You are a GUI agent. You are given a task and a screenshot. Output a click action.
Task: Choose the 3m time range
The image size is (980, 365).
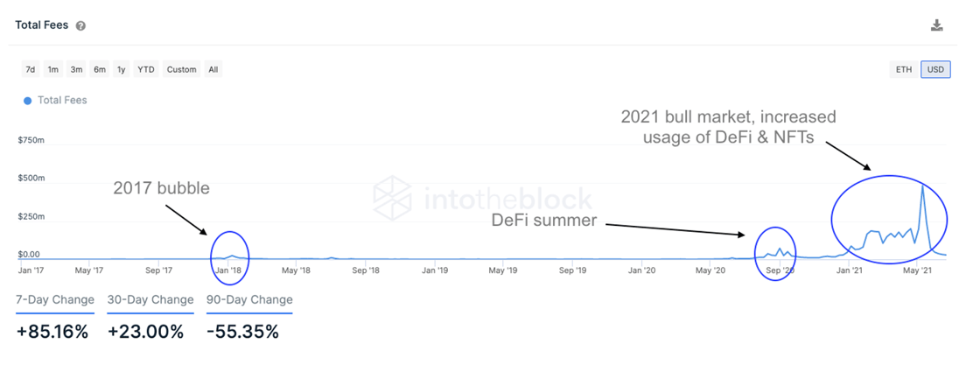coord(76,69)
